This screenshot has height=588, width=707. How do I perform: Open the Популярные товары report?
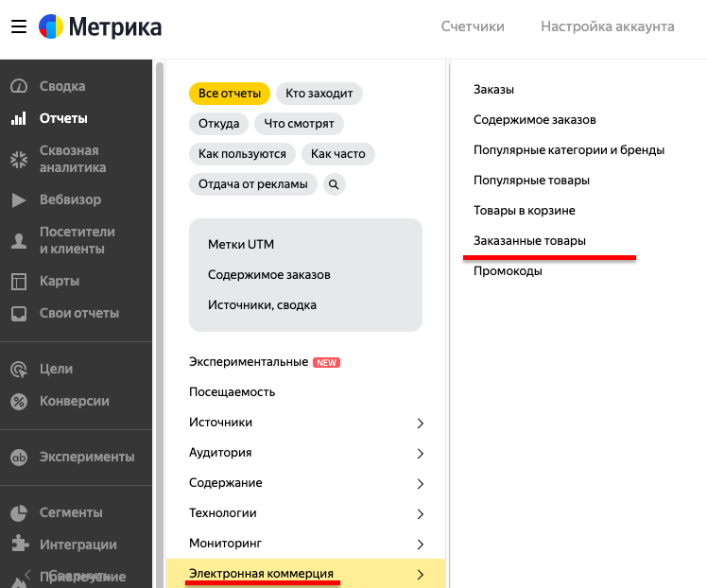(x=531, y=181)
